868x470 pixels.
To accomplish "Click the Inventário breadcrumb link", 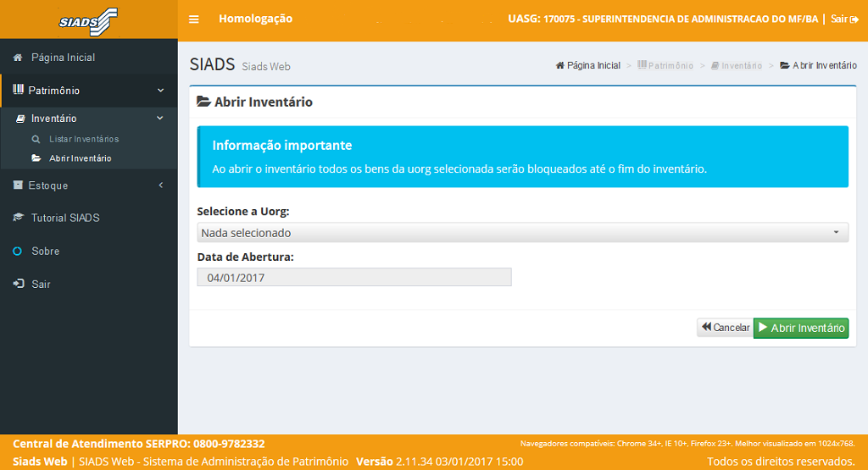I will [x=737, y=65].
